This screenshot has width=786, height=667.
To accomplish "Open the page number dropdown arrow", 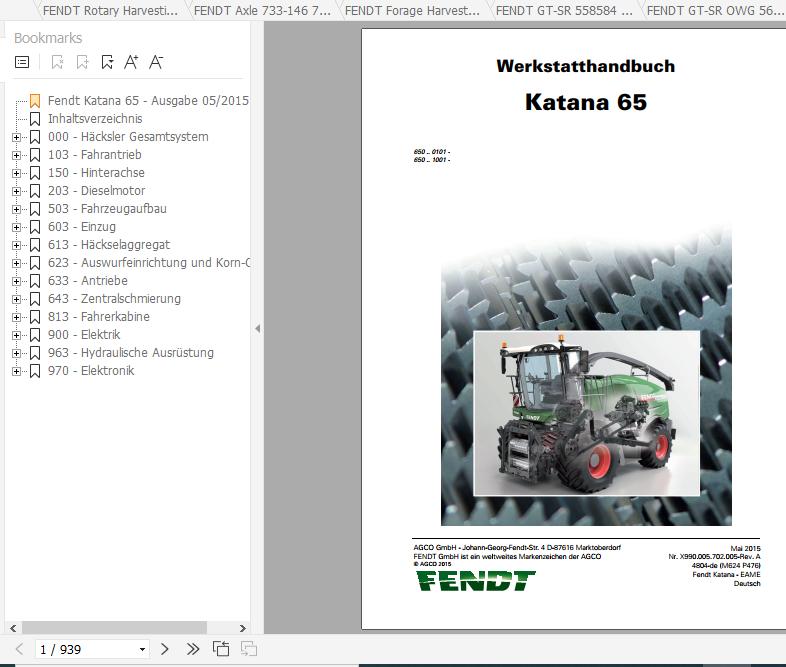I will tap(142, 650).
